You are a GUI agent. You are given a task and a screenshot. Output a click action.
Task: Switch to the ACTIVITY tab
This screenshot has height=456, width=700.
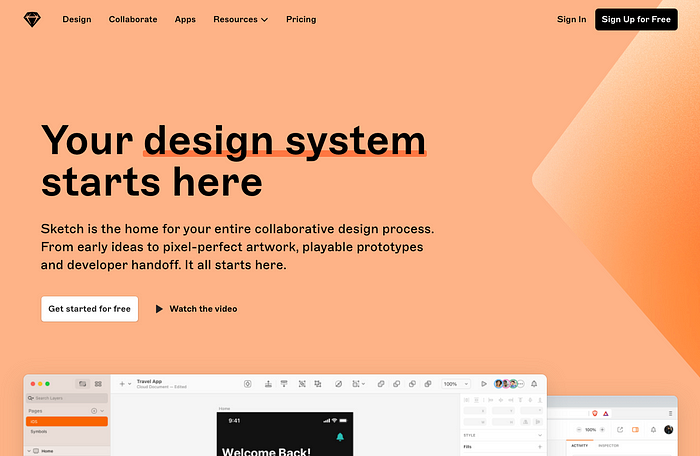tap(579, 446)
